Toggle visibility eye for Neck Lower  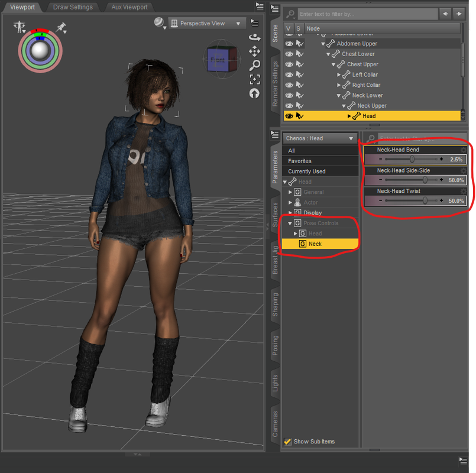tap(289, 95)
